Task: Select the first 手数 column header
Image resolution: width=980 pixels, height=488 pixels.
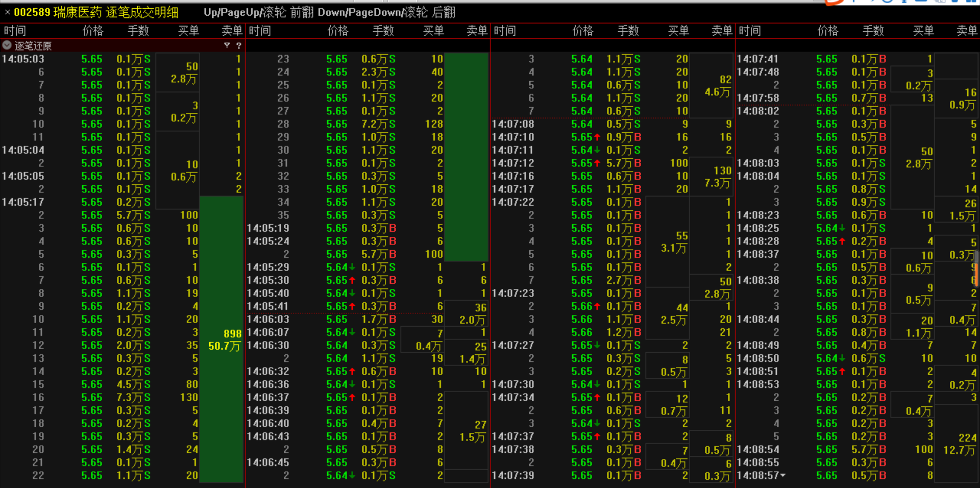Action: click(x=138, y=31)
